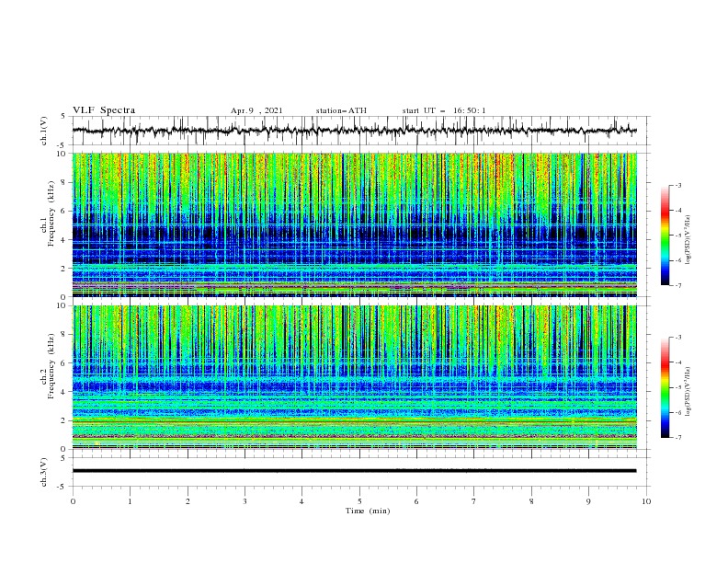Click the "Time (min)" axis label

click(x=368, y=511)
